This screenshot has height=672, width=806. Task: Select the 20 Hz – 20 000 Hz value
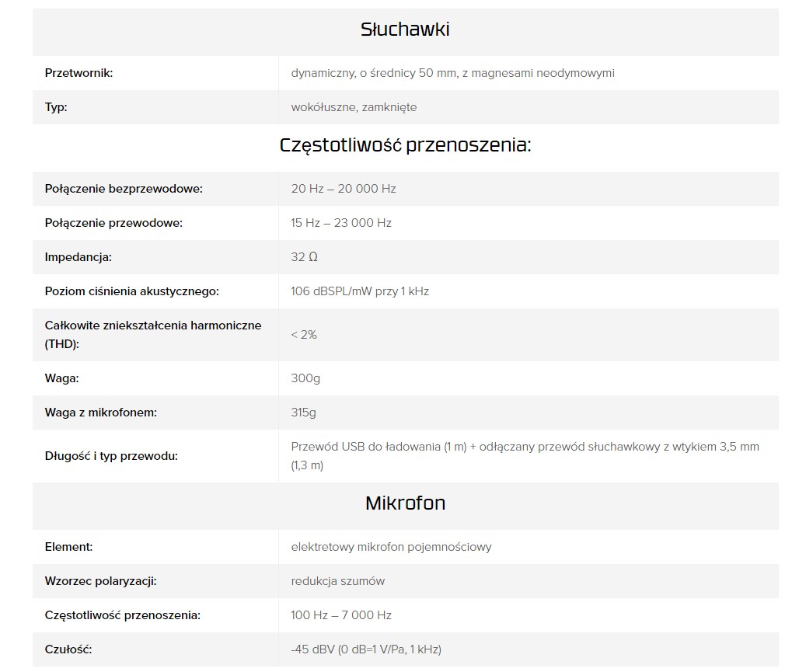(x=344, y=189)
